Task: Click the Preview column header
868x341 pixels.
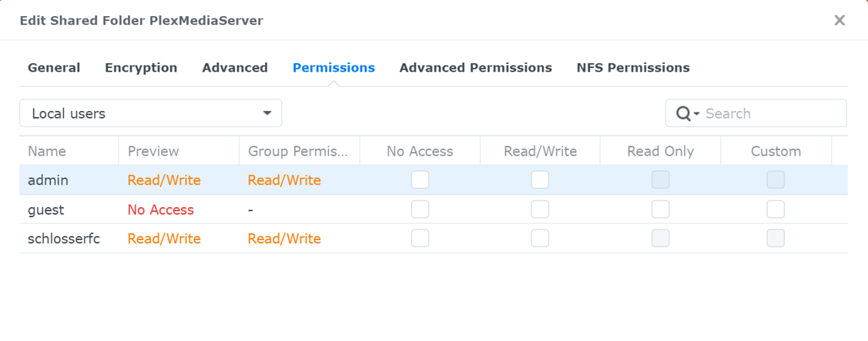Action: point(153,152)
